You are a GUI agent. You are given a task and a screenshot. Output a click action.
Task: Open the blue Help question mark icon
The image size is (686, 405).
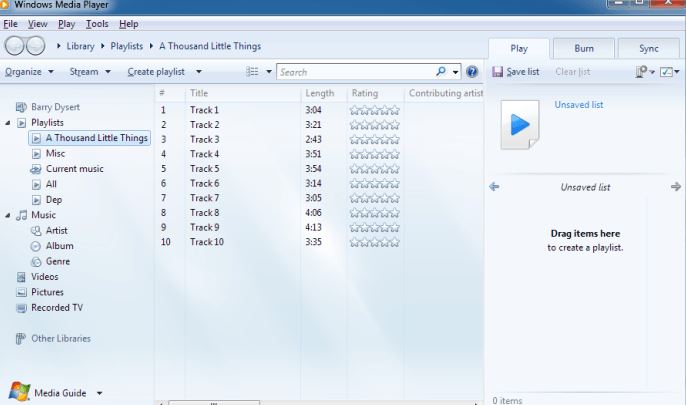coord(472,72)
